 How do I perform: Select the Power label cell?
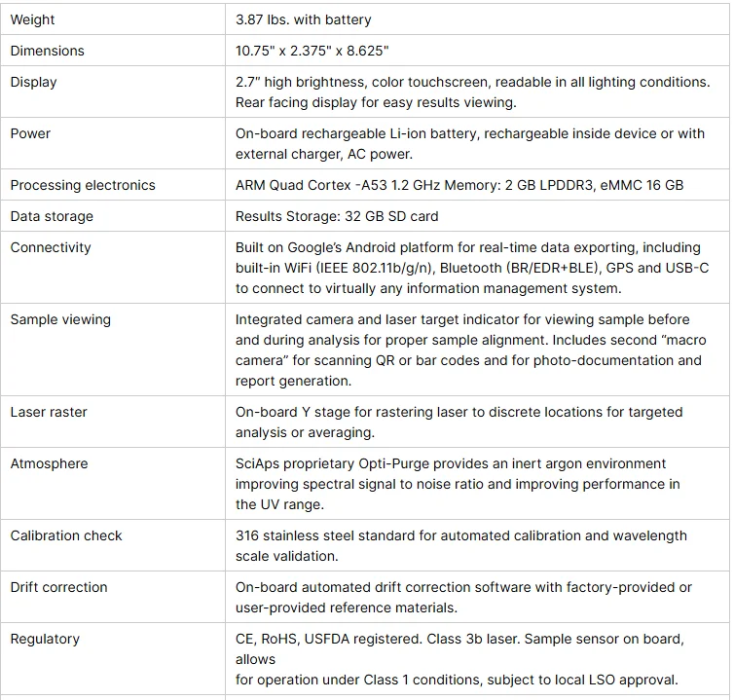[31, 133]
